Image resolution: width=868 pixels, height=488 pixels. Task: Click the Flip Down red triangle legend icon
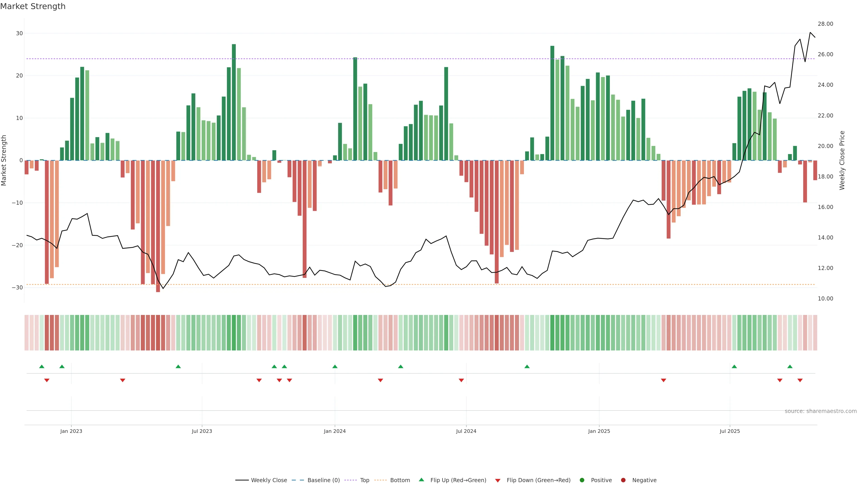[x=498, y=480]
